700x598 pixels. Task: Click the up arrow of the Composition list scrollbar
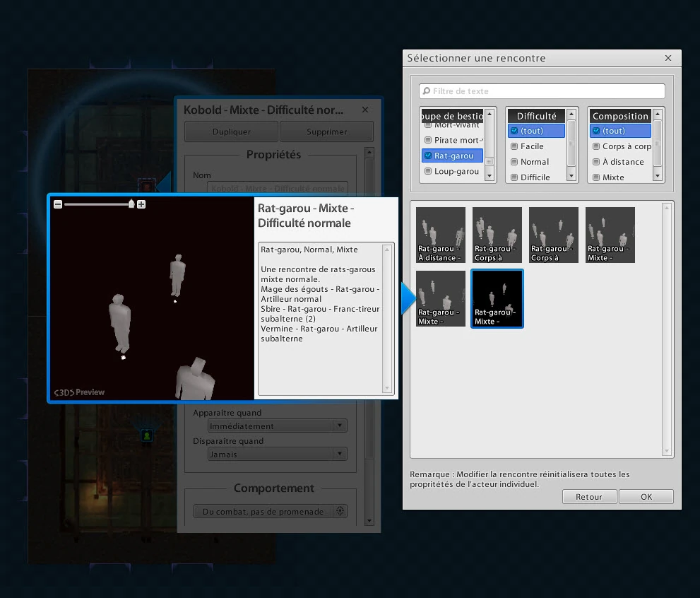point(658,114)
